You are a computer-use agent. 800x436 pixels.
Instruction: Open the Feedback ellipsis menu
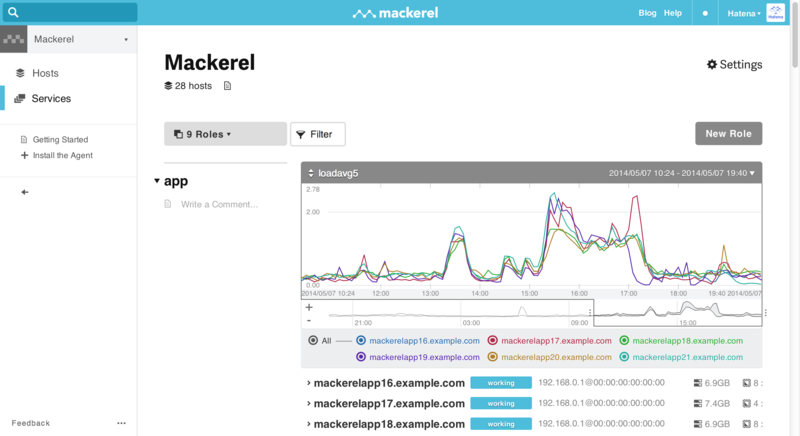(x=121, y=423)
